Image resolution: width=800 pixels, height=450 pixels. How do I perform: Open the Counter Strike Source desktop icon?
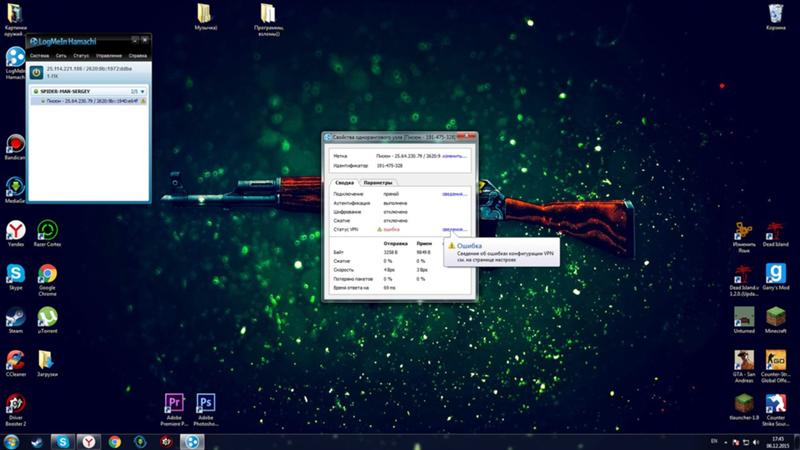coord(776,410)
